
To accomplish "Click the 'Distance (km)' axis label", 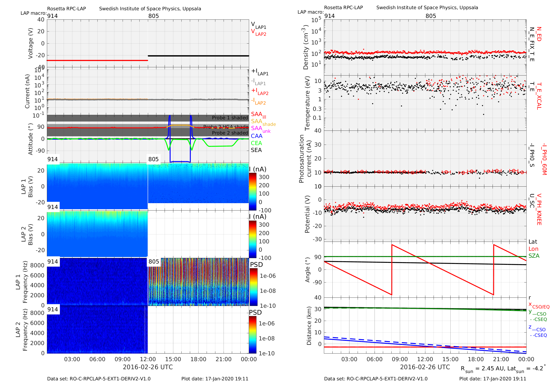I will tap(309, 326).
